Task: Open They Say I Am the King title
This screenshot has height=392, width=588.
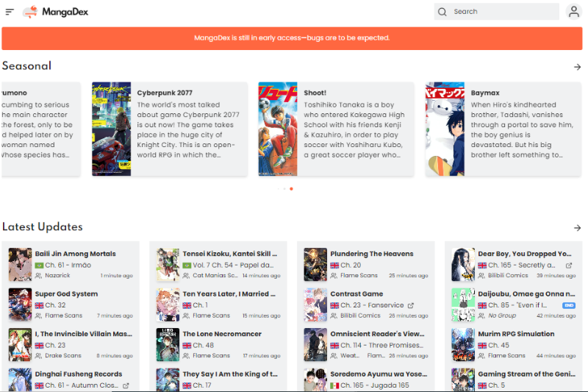Action: pyautogui.click(x=230, y=374)
